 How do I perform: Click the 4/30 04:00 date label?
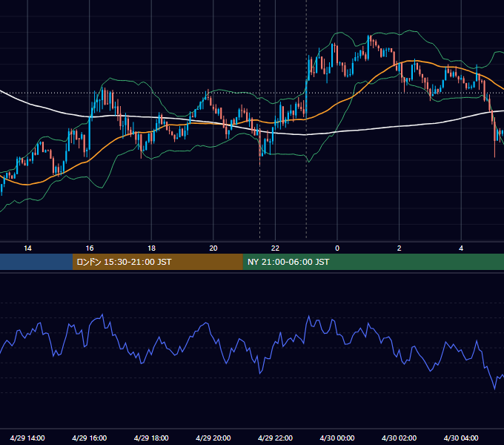461,438
